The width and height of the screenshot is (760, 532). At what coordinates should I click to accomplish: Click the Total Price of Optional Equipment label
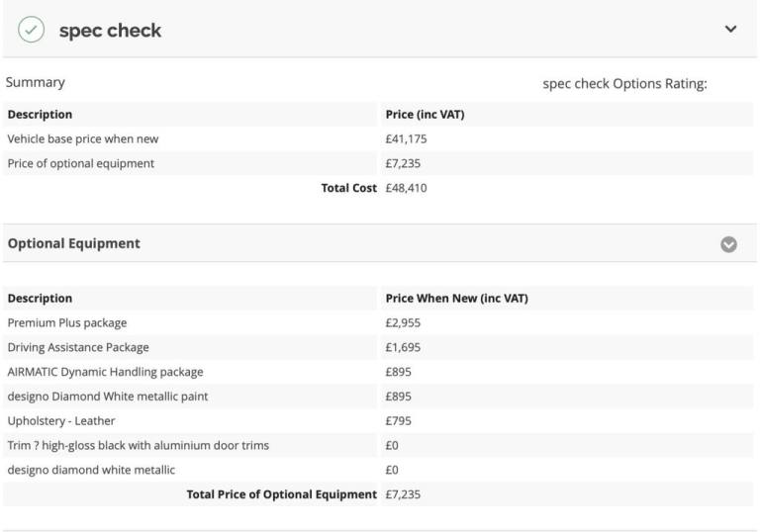[282, 494]
